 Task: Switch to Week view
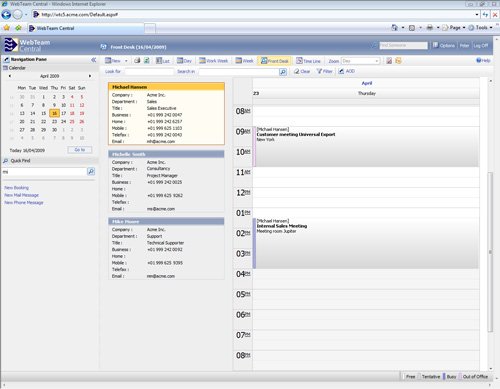point(244,61)
